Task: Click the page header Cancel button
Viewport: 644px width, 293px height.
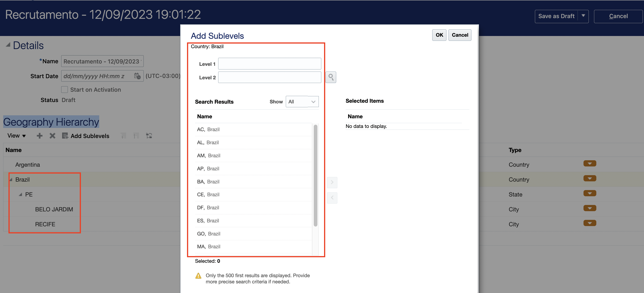Action: [x=618, y=16]
